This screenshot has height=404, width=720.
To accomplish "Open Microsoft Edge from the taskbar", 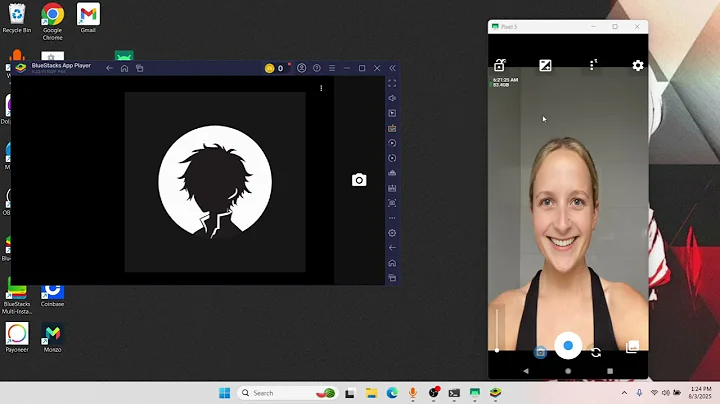I will (x=392, y=393).
